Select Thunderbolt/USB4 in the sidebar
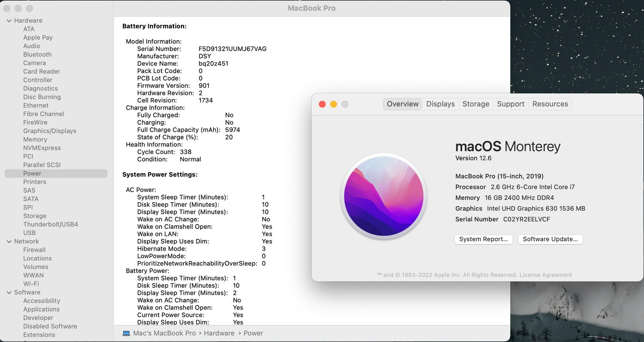 50,224
